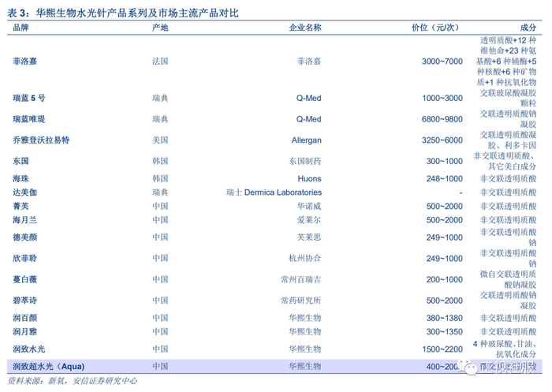
Task: Select the brand '润致水光'
Action: [29, 349]
